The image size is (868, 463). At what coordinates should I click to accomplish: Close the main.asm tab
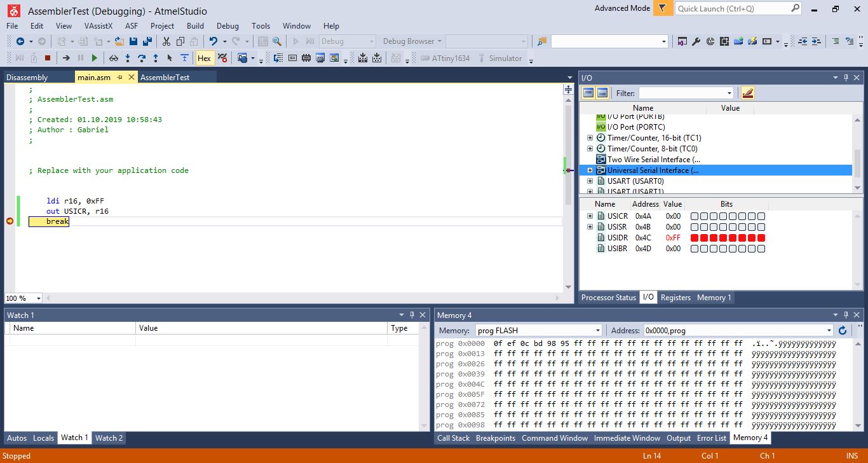click(132, 77)
